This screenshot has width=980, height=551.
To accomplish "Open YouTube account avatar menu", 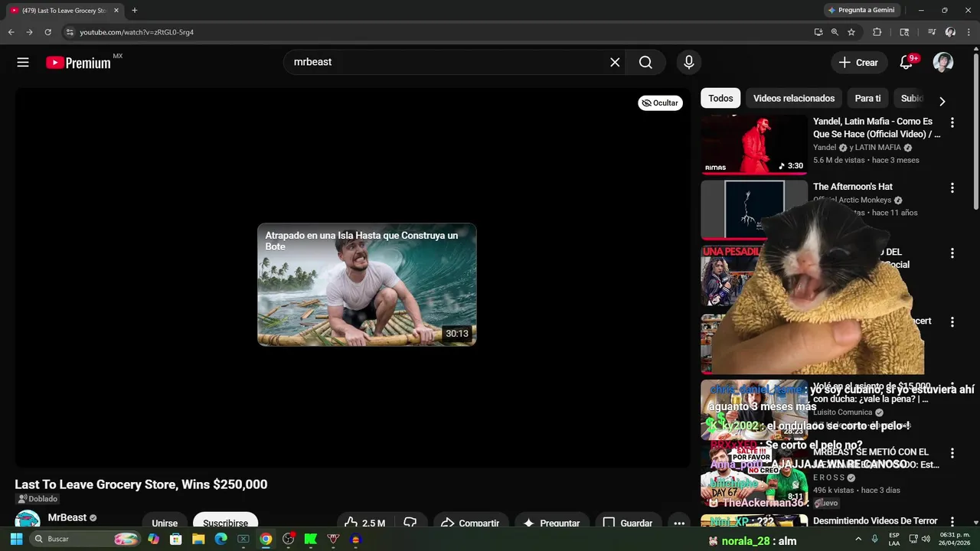I will [942, 63].
